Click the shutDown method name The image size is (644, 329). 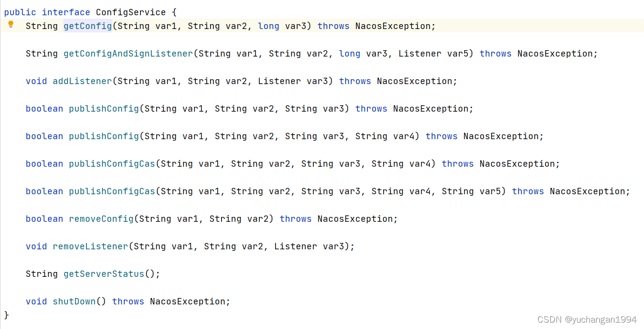pyautogui.click(x=74, y=301)
